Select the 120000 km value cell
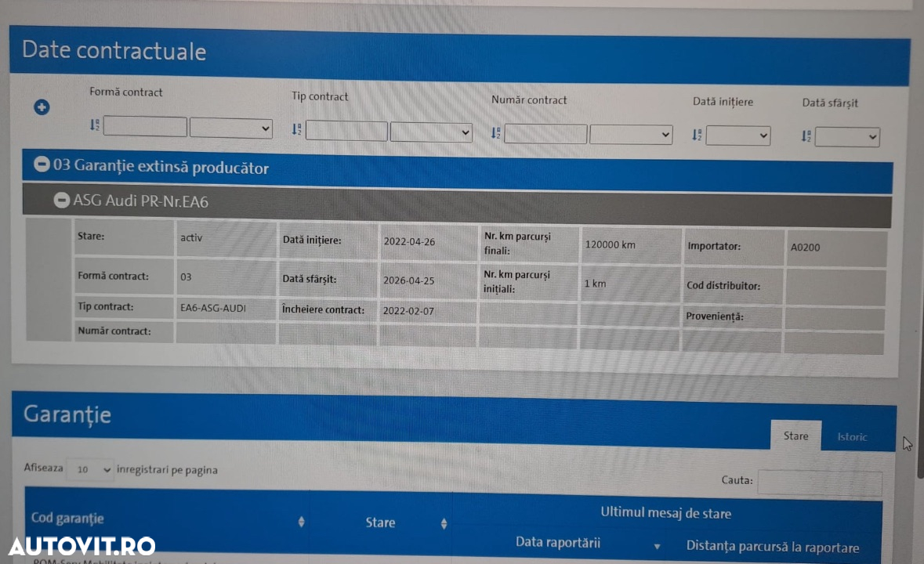Image resolution: width=924 pixels, height=564 pixels. point(630,245)
